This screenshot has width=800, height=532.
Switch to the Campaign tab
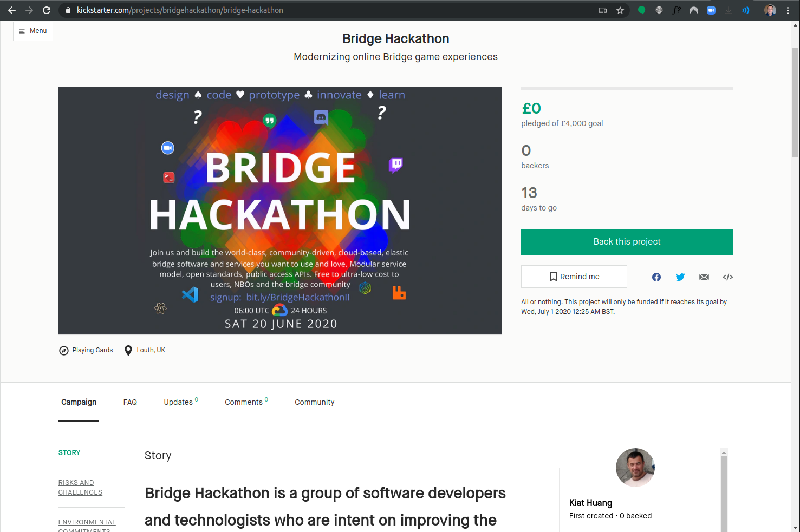pos(79,402)
